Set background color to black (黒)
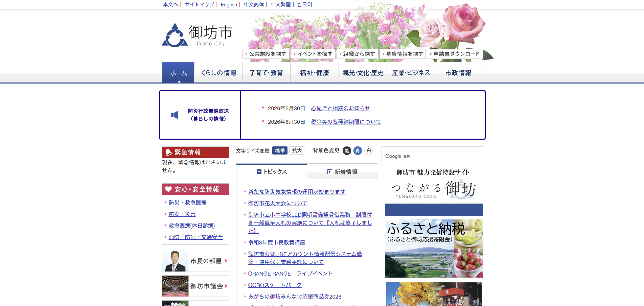 (x=347, y=151)
